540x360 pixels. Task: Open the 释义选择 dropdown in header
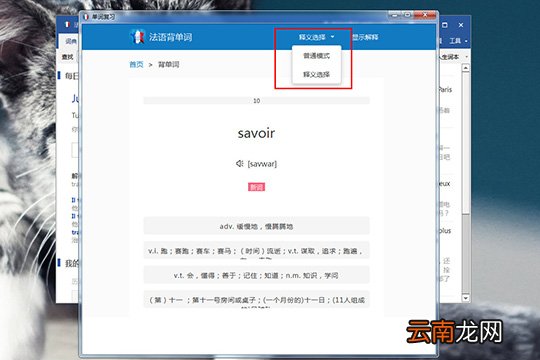pos(316,37)
